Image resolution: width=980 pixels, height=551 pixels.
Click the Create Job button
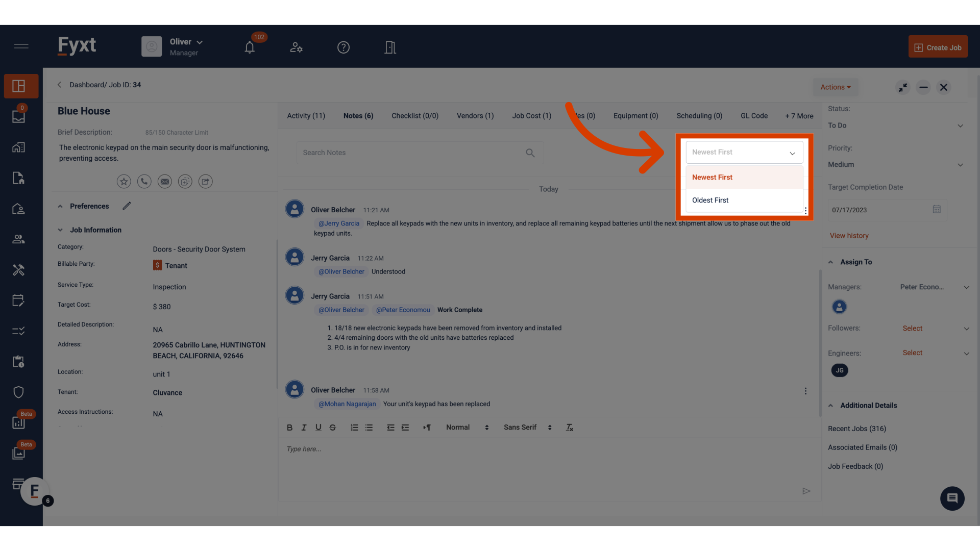click(x=938, y=47)
